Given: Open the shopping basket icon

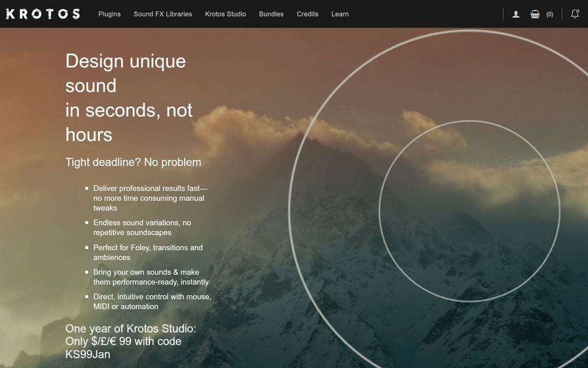Looking at the screenshot, I should 535,14.
